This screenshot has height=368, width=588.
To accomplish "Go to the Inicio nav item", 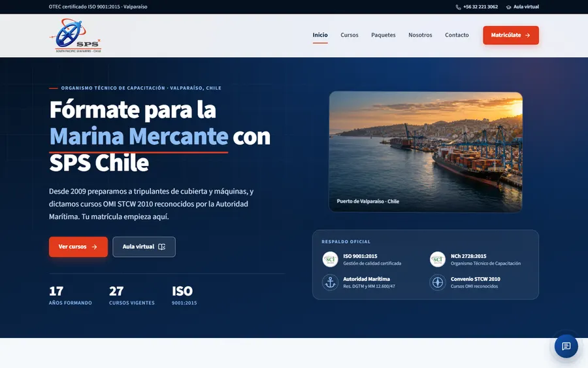I will pyautogui.click(x=320, y=35).
